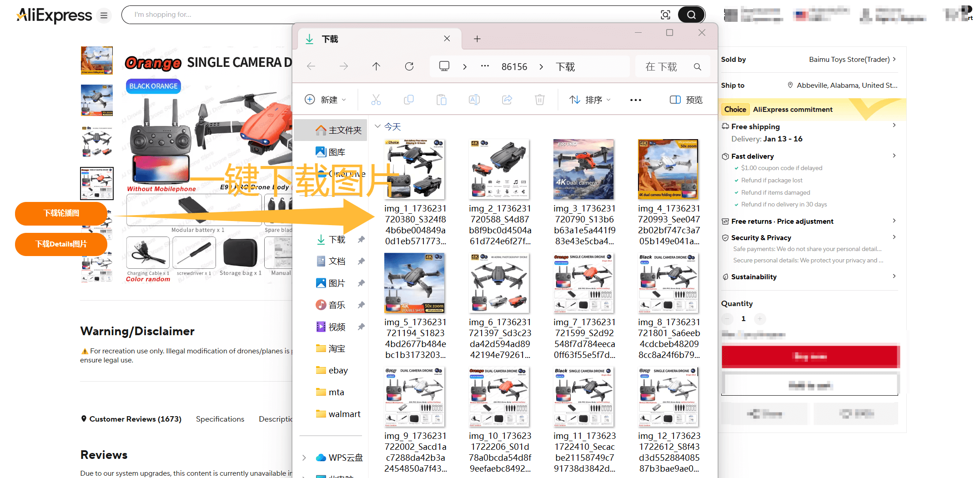This screenshot has width=980, height=478.
Task: Switch to Customer Reviews (1673) tab
Action: (x=131, y=419)
